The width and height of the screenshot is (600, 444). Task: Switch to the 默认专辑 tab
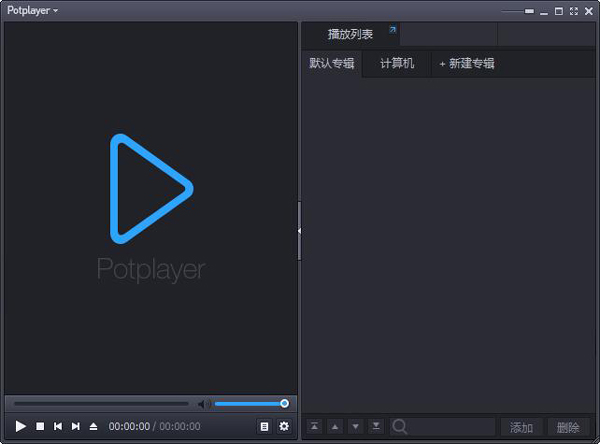click(332, 64)
